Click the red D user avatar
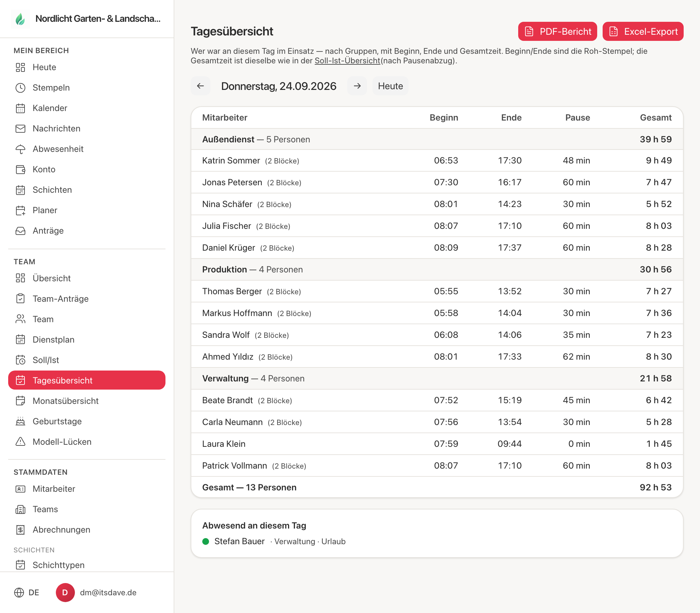The image size is (700, 613). click(x=65, y=593)
